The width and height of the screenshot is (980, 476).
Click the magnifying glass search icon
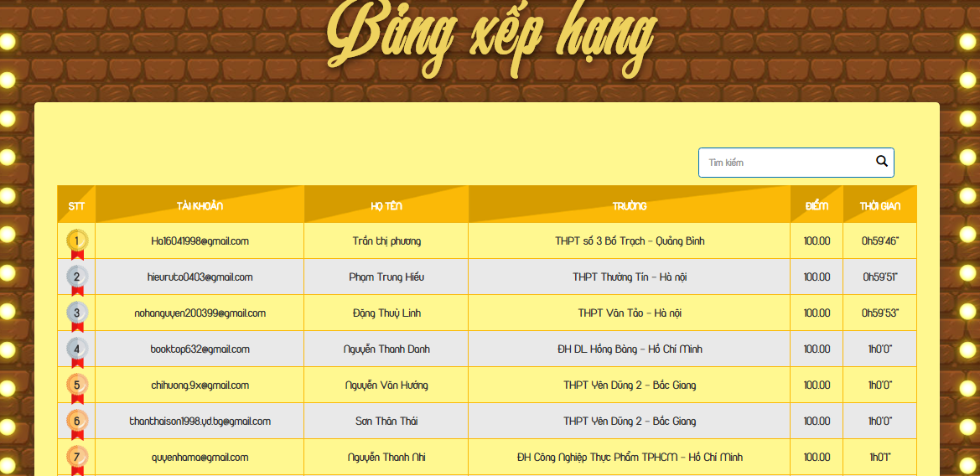881,161
